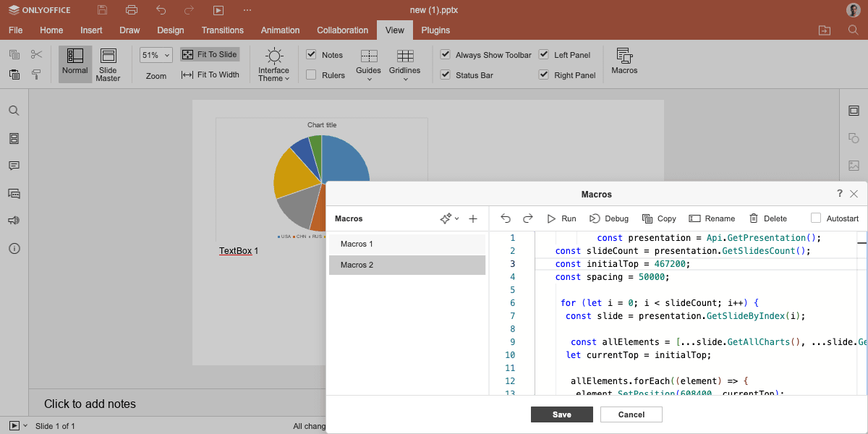This screenshot has height=434, width=868.
Task: Toggle the Autostart checkbox
Action: click(816, 218)
